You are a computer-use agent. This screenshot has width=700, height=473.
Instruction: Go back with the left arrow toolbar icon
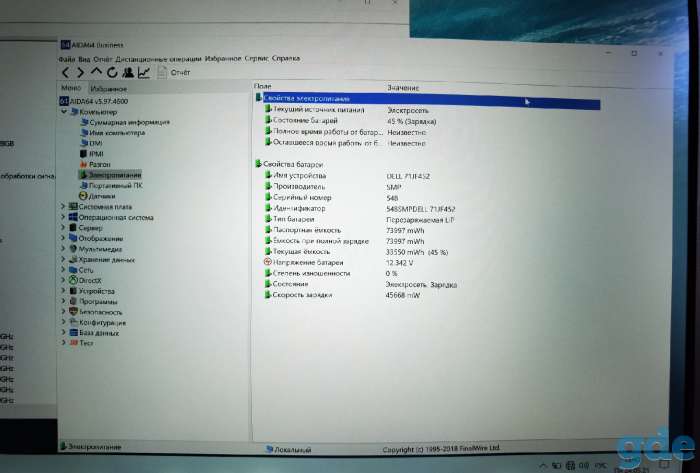65,72
